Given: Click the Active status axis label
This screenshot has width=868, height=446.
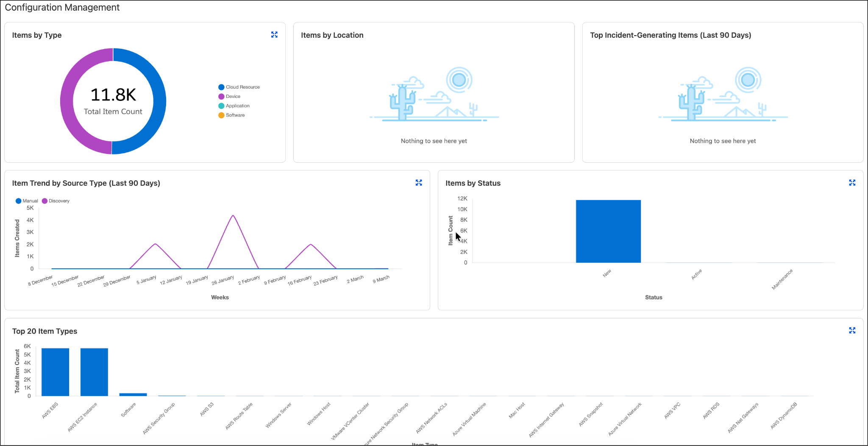Looking at the screenshot, I should pos(696,274).
